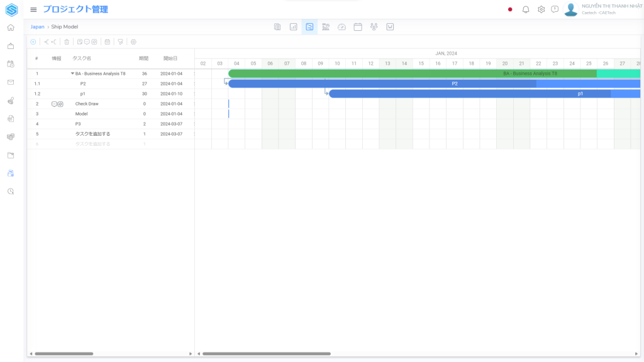Click the calendar icon in Gantt toolbar

107,42
